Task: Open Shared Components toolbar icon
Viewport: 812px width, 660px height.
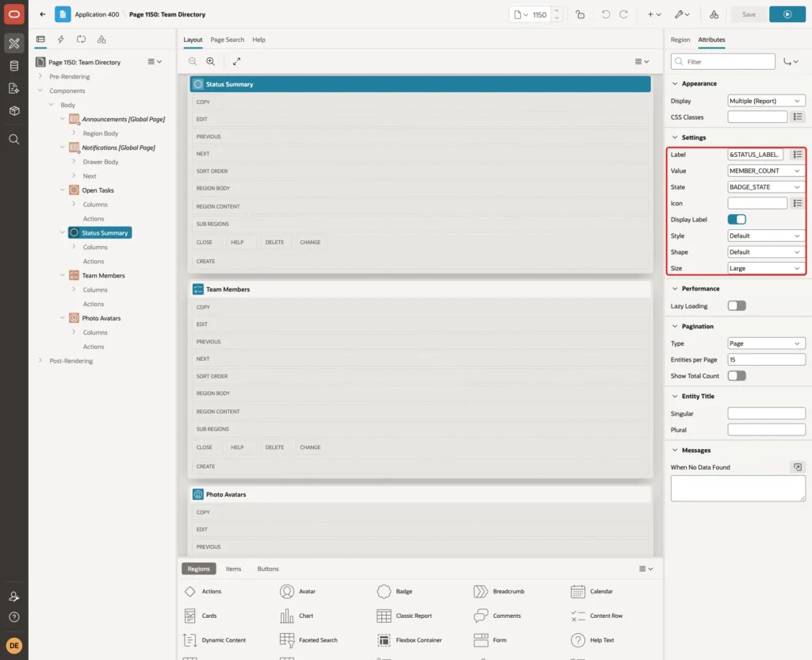Action: coord(714,14)
